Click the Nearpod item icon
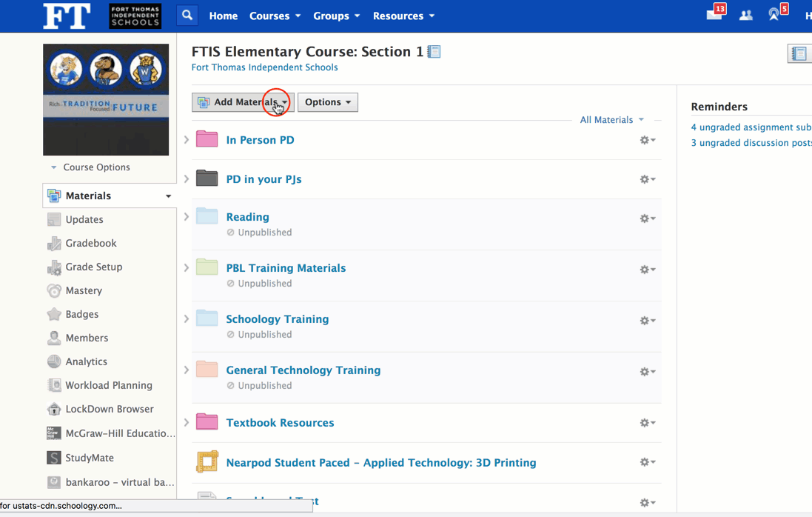This screenshot has height=517, width=812. (x=207, y=461)
